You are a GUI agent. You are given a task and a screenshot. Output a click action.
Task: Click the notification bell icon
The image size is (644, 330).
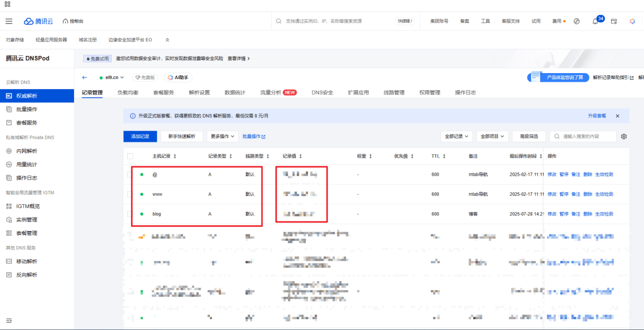pyautogui.click(x=595, y=21)
